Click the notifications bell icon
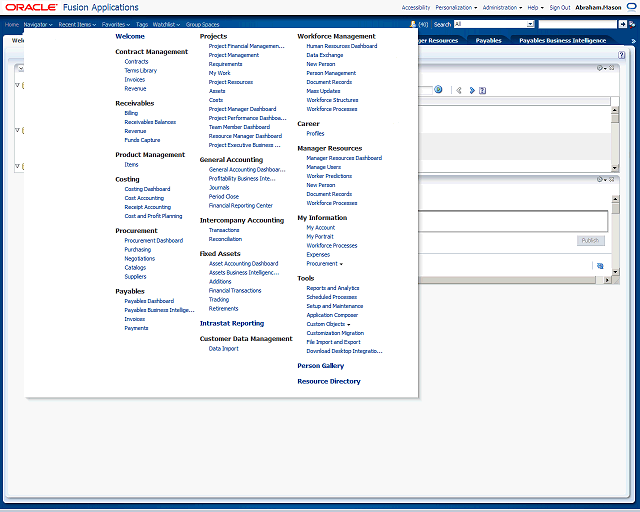The width and height of the screenshot is (640, 512). pos(412,23)
